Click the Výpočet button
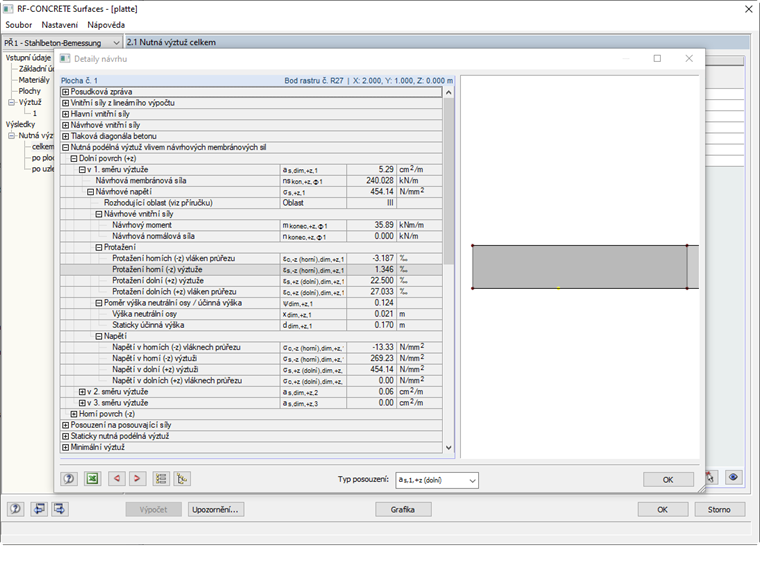The image size is (760, 570). pyautogui.click(x=153, y=509)
